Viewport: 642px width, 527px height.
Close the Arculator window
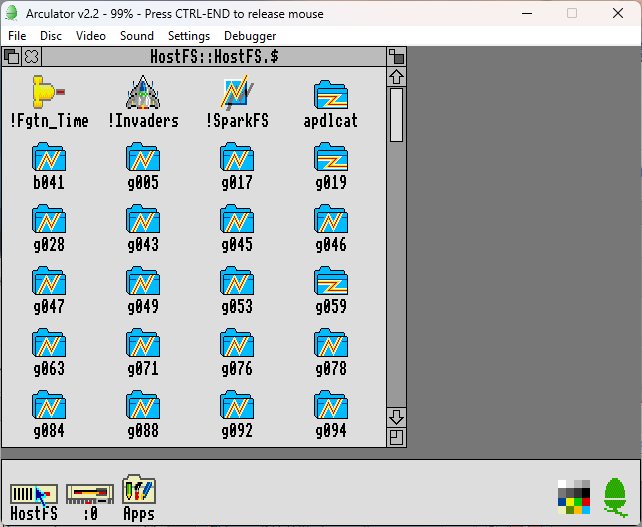(x=618, y=14)
